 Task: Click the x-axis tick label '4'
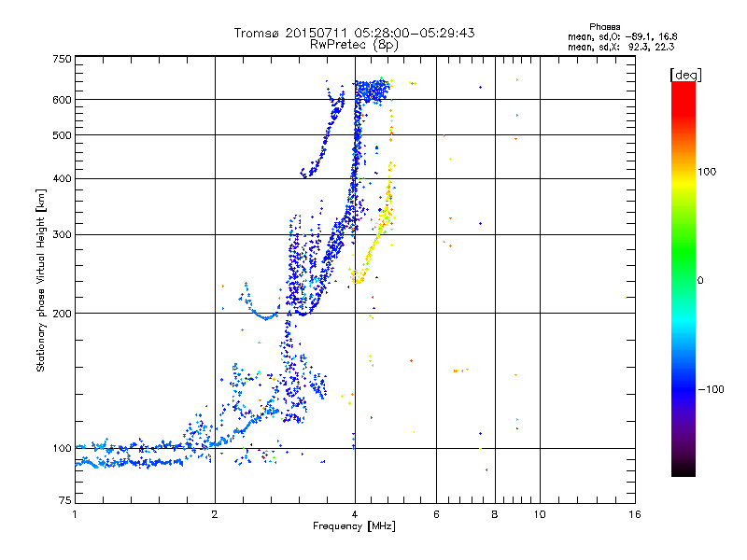(355, 514)
